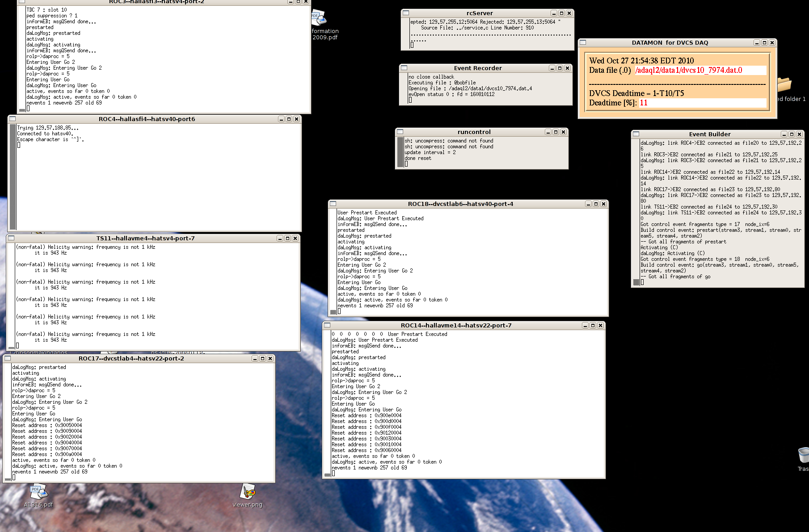This screenshot has height=532, width=809.
Task: Click 'TDC 7 : slot 10' in ROC3
Action: tap(46, 10)
